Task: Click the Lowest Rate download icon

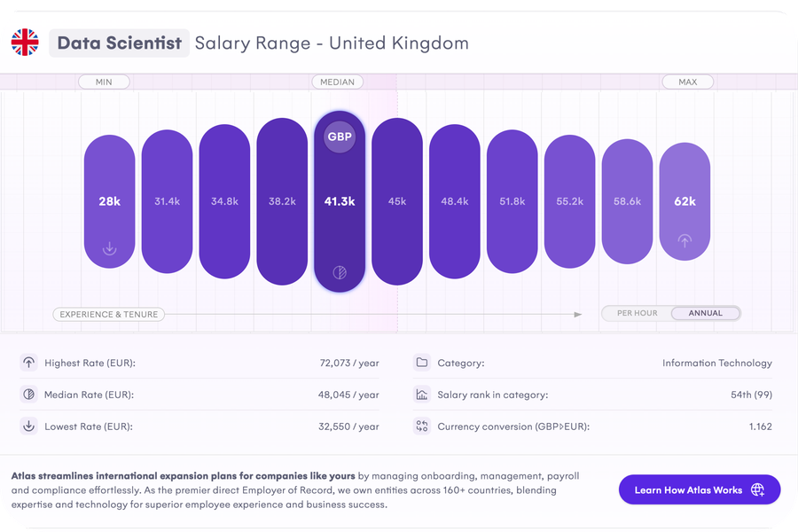Action: point(28,426)
